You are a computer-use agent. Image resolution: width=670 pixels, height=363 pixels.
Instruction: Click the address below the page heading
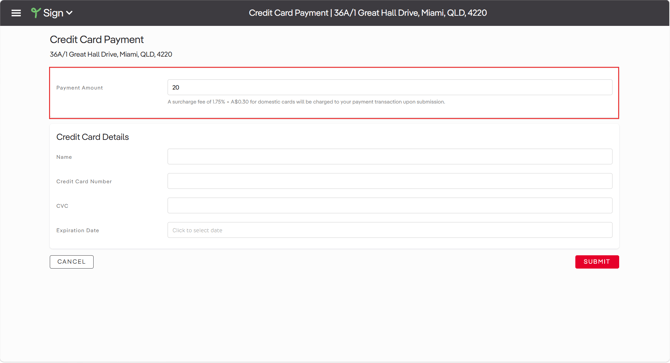111,54
